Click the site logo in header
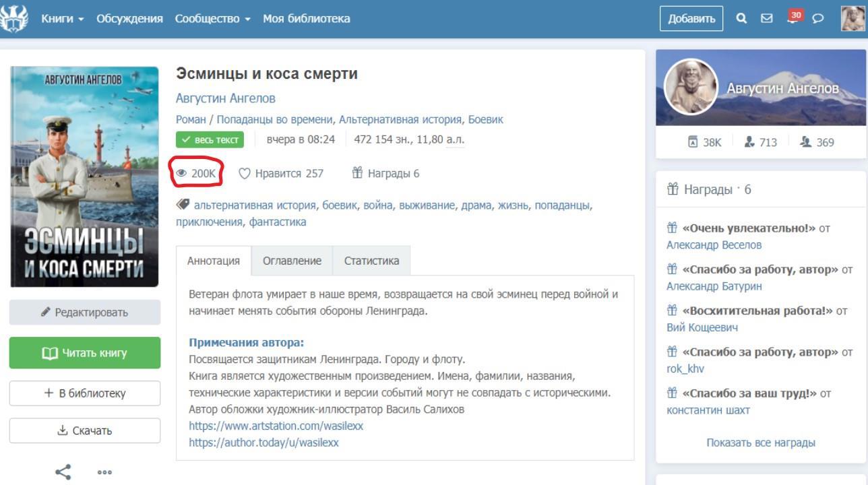This screenshot has width=868, height=485. (15, 18)
